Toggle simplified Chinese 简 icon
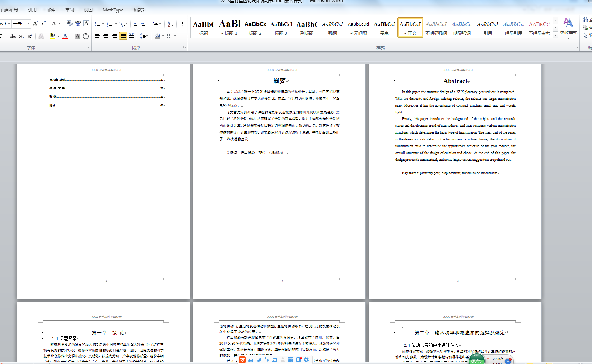The height and width of the screenshot is (364, 592). pyautogui.click(x=290, y=360)
